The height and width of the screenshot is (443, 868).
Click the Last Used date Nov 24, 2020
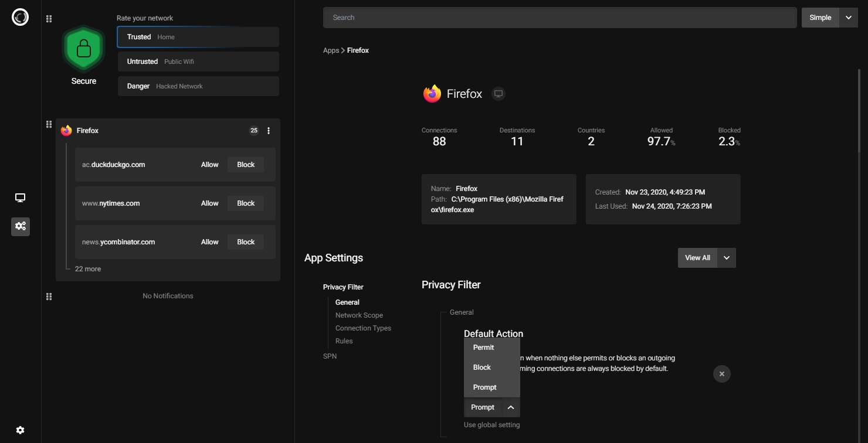672,206
